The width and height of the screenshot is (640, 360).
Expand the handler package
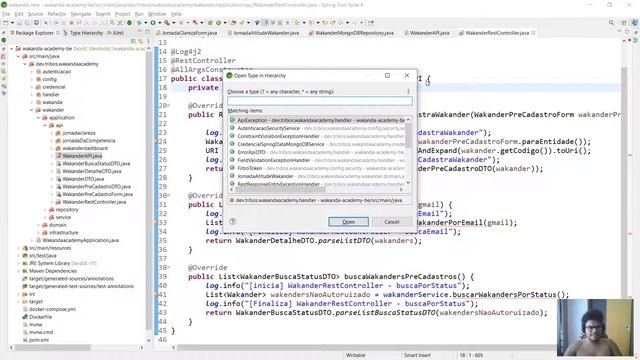point(32,95)
